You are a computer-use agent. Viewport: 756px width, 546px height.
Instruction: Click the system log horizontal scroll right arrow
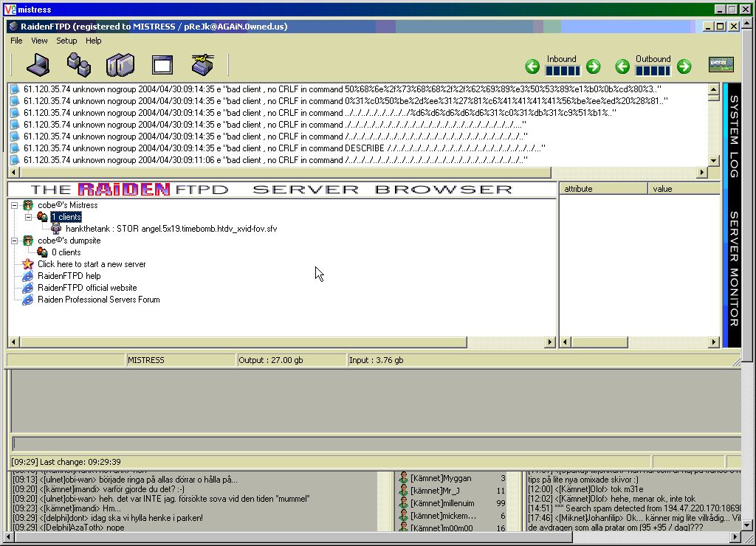(x=702, y=172)
